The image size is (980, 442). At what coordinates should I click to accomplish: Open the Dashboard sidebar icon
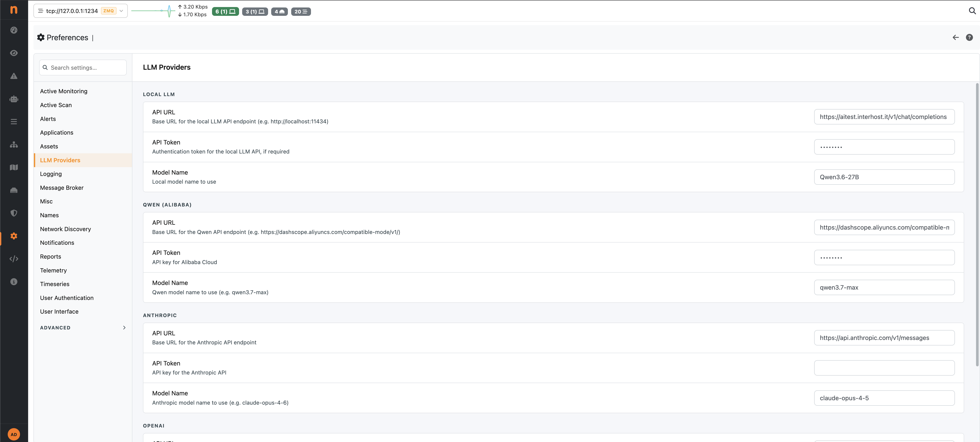[x=14, y=30]
